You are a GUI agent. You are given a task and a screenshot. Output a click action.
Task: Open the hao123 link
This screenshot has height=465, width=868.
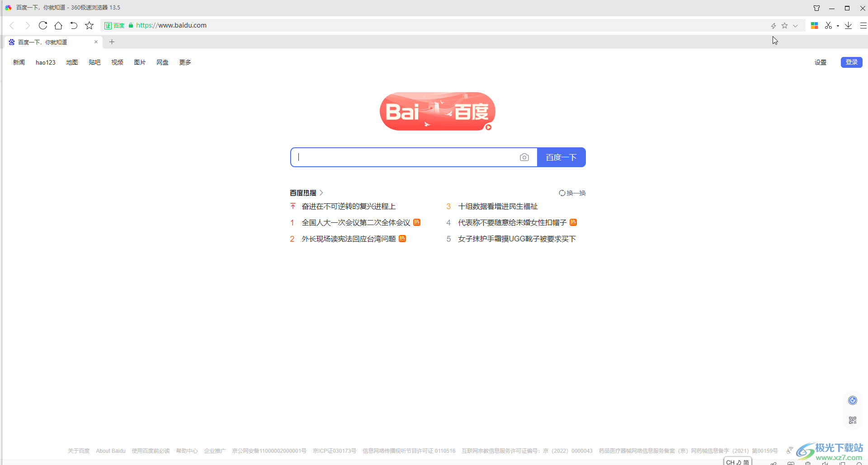(x=46, y=62)
